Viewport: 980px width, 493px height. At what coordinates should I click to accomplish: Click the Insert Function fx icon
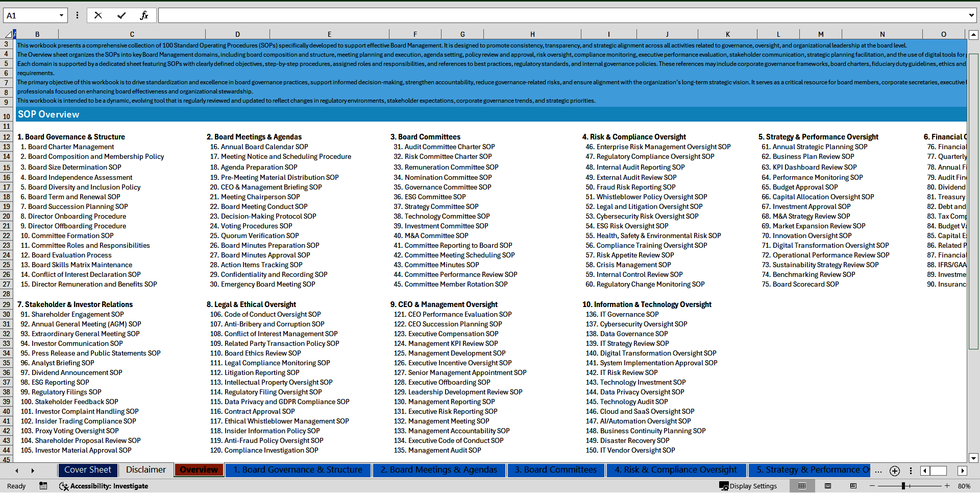(144, 15)
